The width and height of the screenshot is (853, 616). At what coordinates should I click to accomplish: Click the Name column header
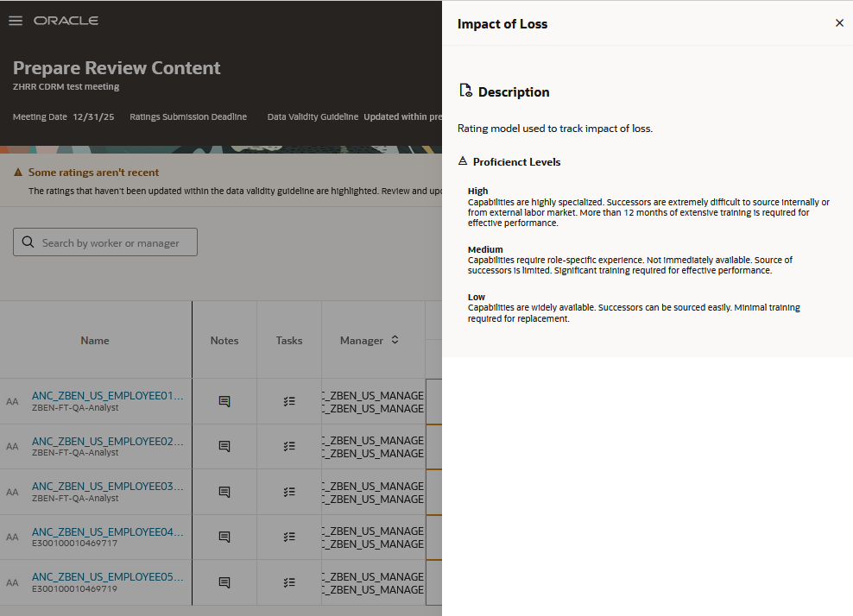tap(95, 340)
